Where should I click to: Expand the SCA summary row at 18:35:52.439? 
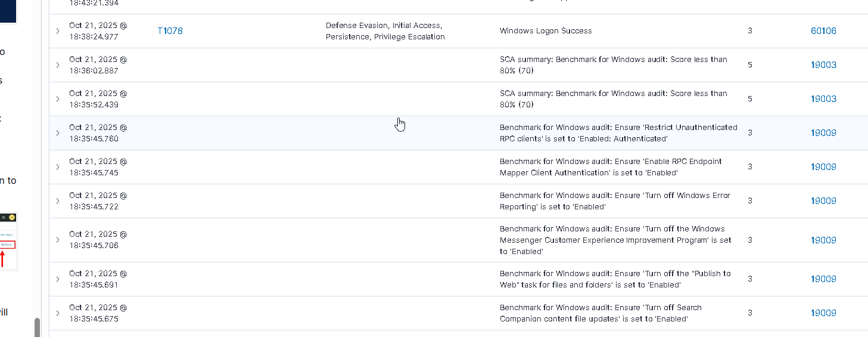(58, 99)
